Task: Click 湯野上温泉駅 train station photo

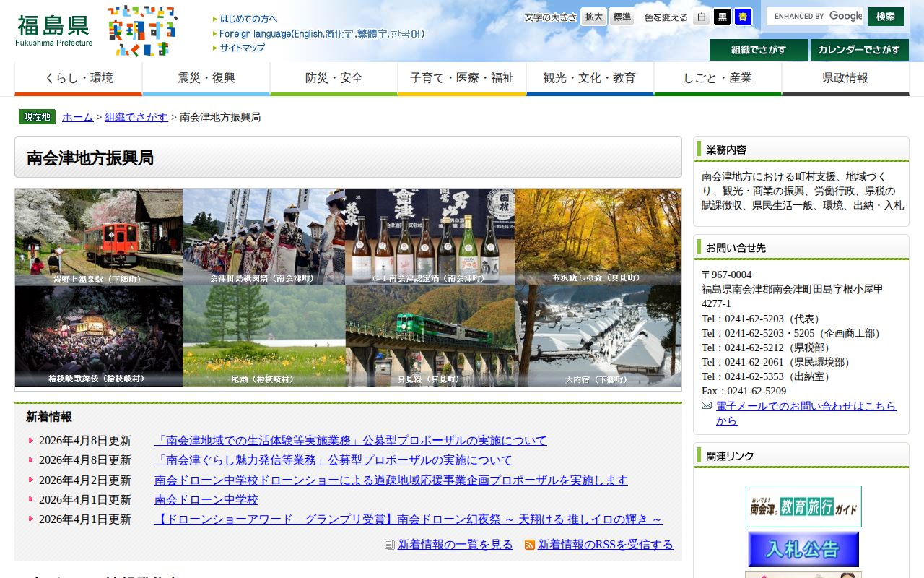Action: pos(99,237)
